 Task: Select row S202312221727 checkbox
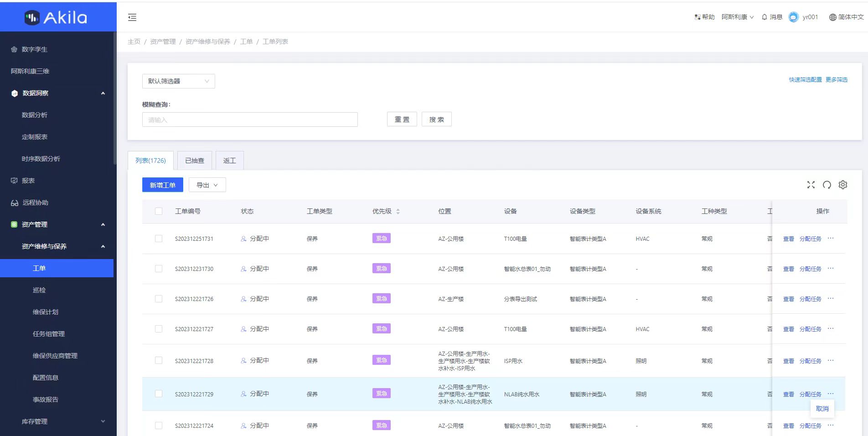tap(159, 329)
